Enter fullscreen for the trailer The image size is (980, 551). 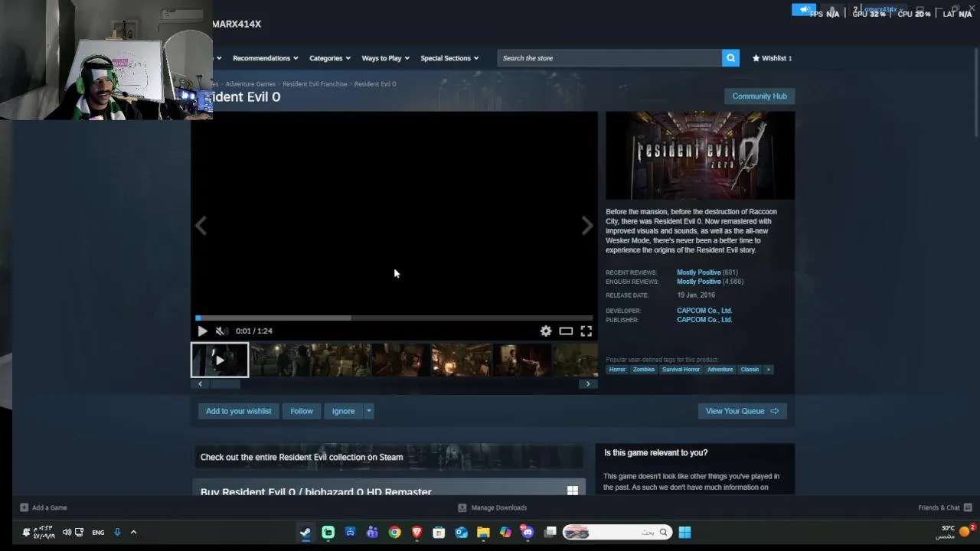(x=586, y=331)
